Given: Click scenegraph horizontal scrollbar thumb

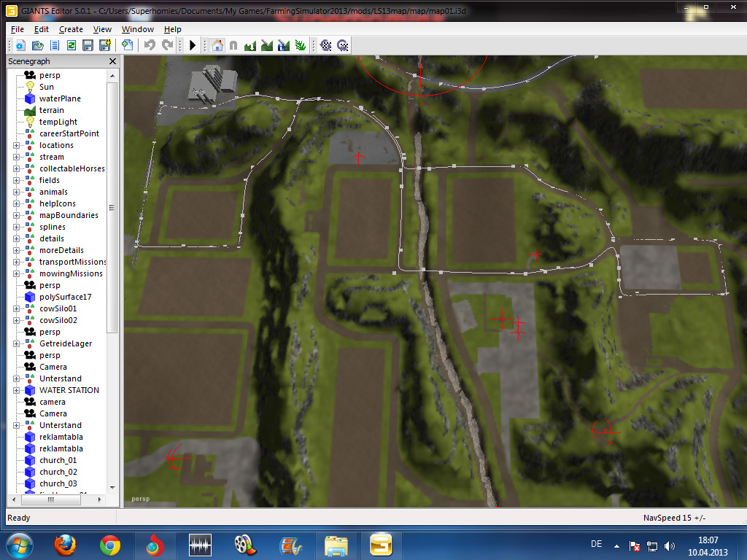Looking at the screenshot, I should tap(51, 499).
